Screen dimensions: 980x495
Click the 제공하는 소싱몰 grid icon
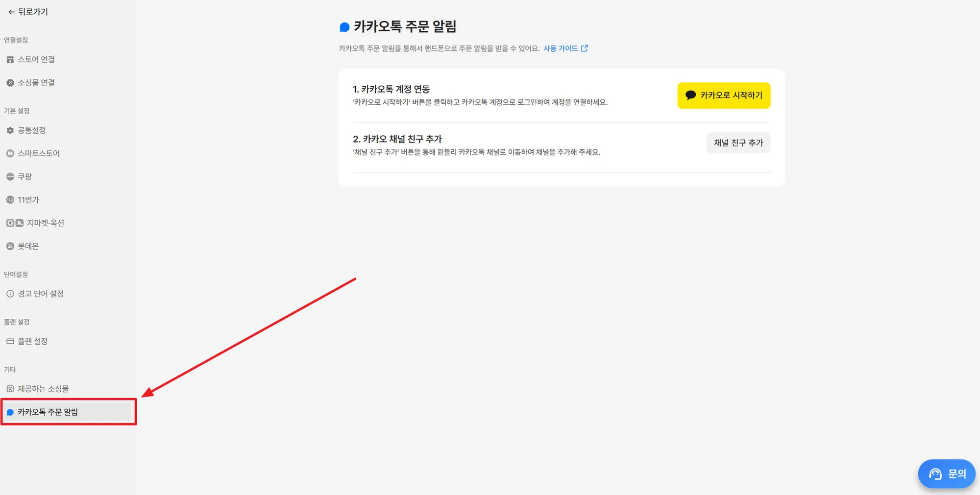click(x=10, y=388)
